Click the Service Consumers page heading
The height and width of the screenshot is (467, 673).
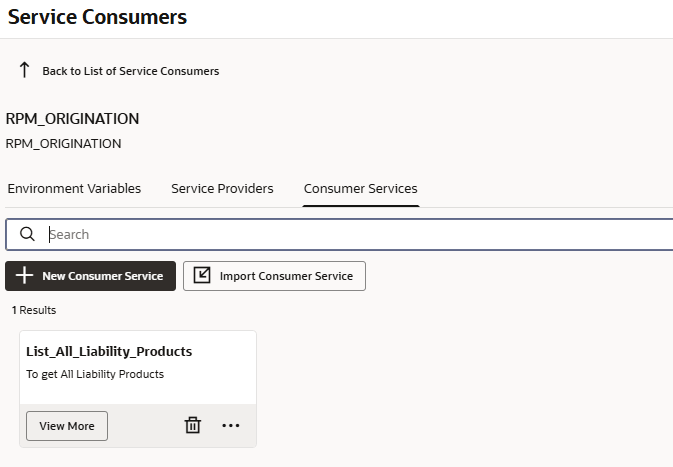click(97, 17)
